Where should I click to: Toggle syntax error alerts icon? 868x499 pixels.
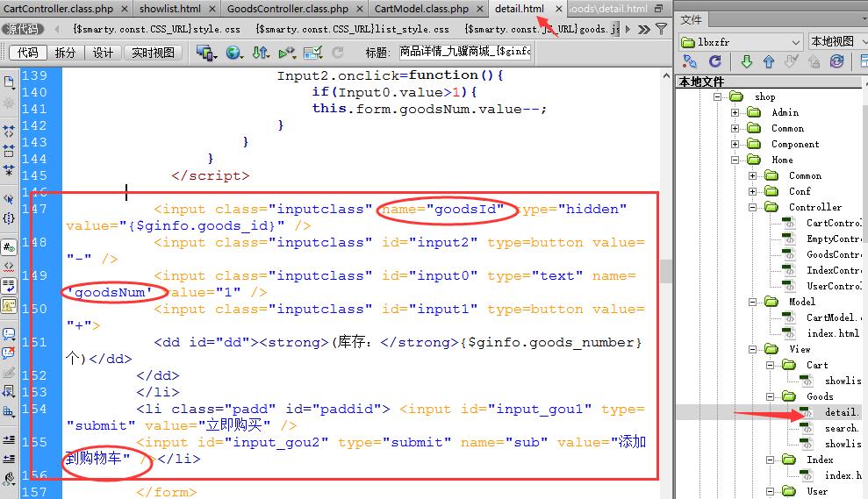pos(9,305)
